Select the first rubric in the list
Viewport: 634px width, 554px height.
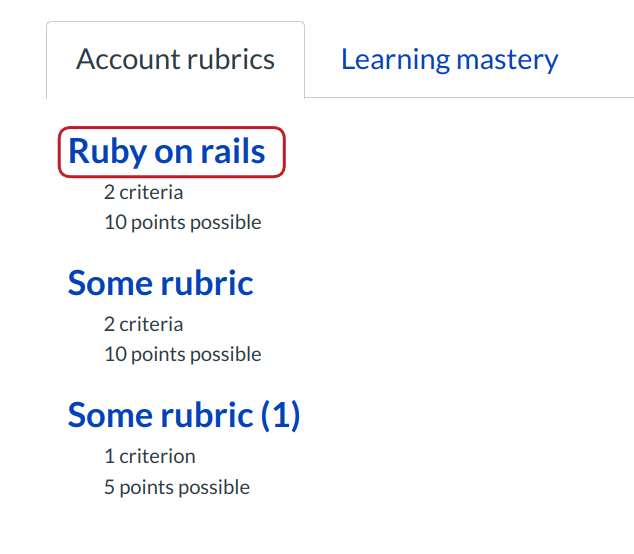point(167,151)
